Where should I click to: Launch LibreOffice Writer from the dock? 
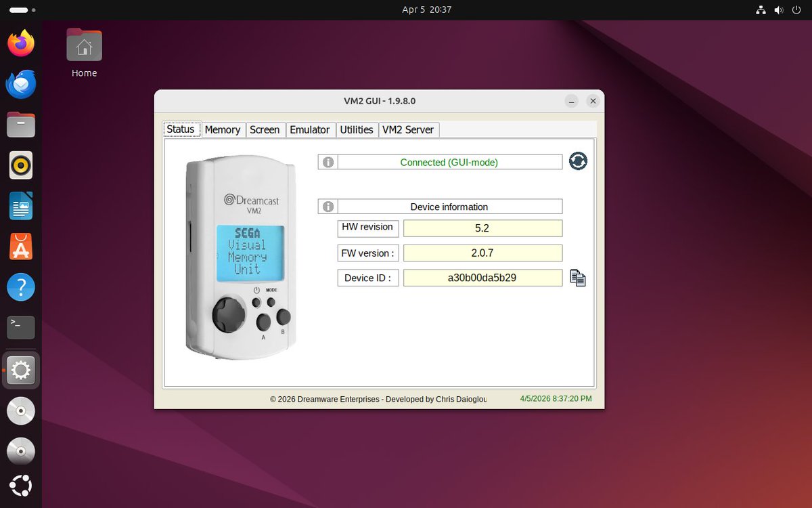pyautogui.click(x=21, y=207)
